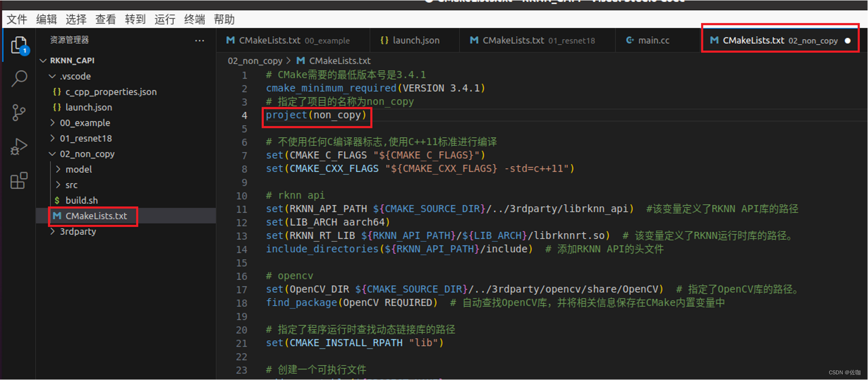Image resolution: width=868 pixels, height=380 pixels.
Task: Click the CMakeLists.txt breadcrumb segment
Action: [x=340, y=61]
